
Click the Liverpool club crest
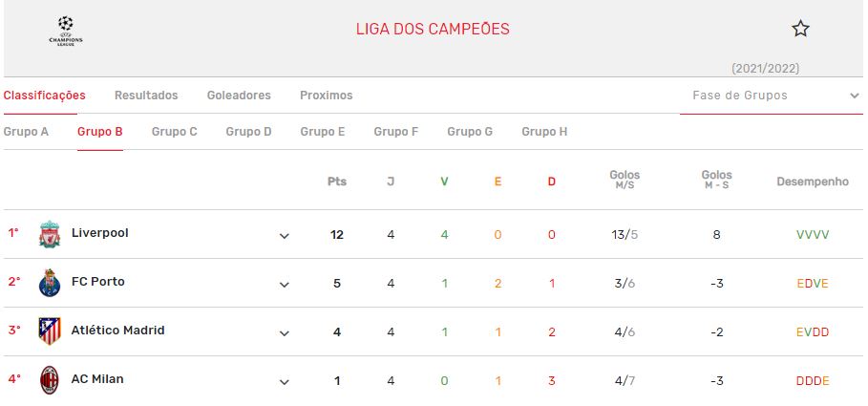coord(50,234)
